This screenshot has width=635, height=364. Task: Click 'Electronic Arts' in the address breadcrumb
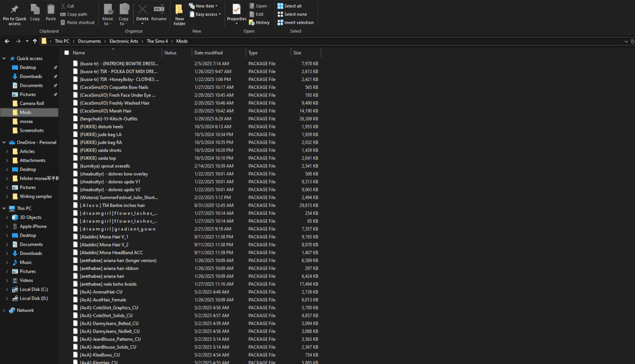[124, 41]
